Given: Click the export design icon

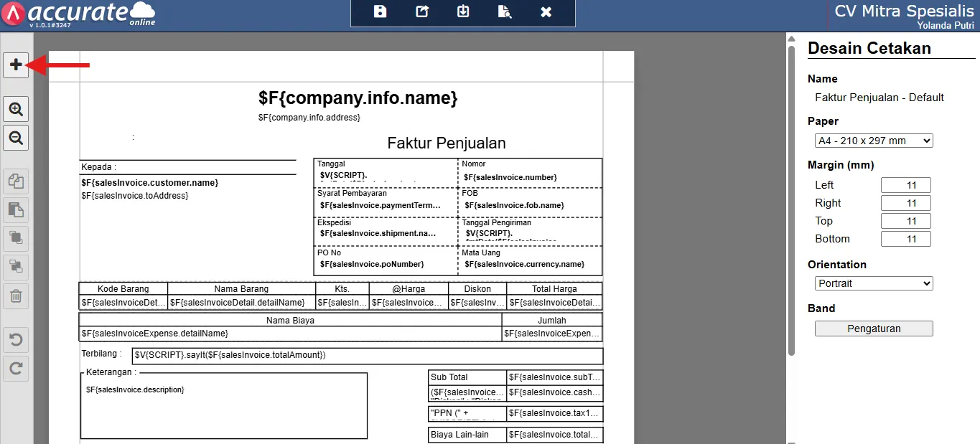Looking at the screenshot, I should pos(421,11).
